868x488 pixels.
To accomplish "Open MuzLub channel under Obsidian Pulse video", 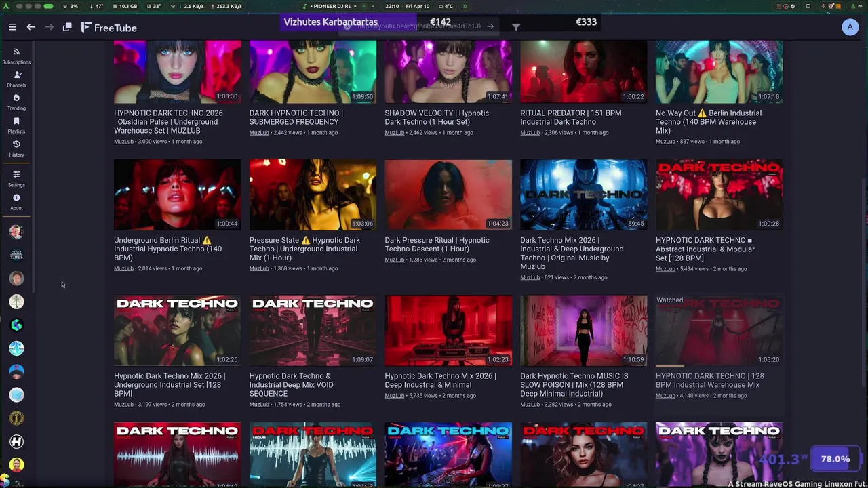I will coord(123,142).
